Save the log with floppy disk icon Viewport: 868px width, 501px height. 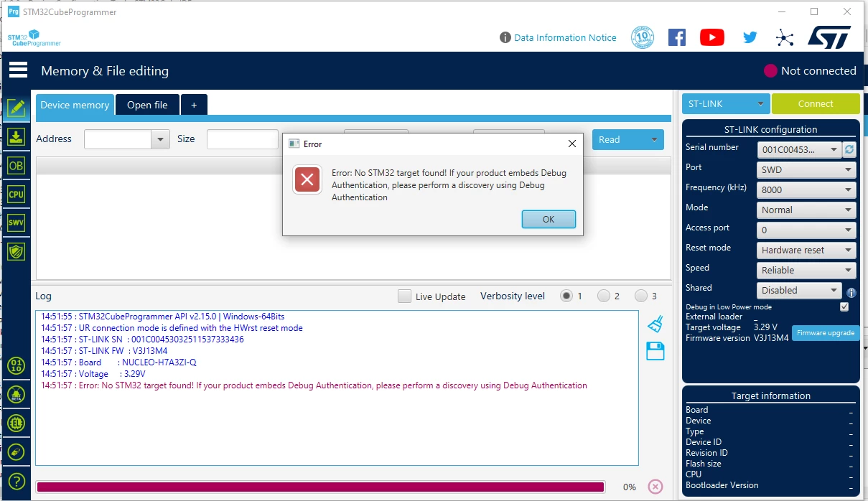pyautogui.click(x=655, y=351)
